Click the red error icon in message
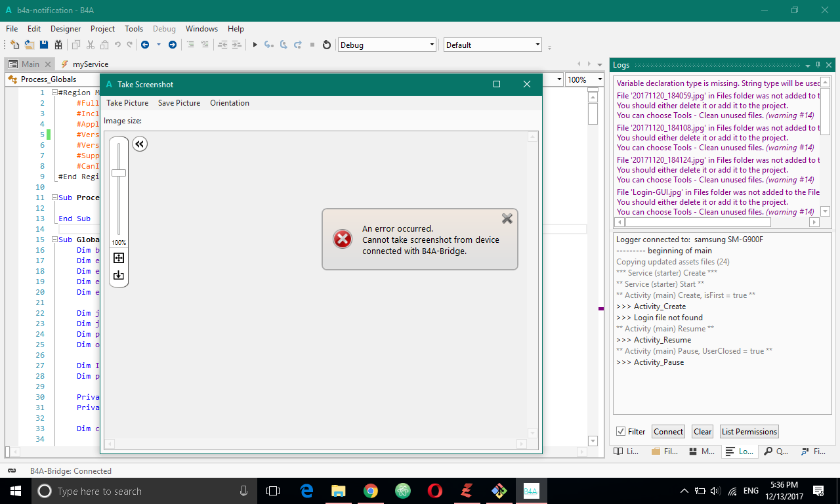The image size is (840, 504). pos(343,239)
